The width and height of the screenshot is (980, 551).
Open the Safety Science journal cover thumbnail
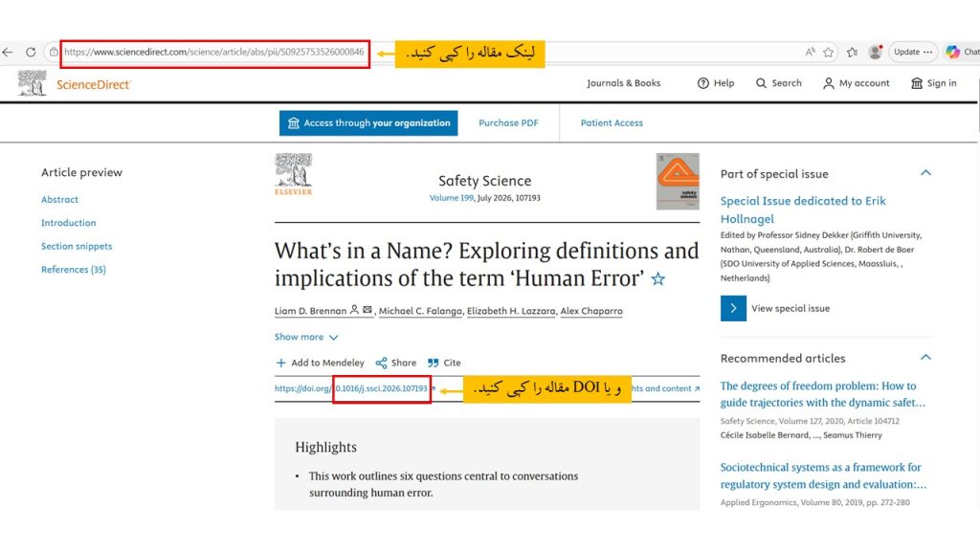click(678, 181)
